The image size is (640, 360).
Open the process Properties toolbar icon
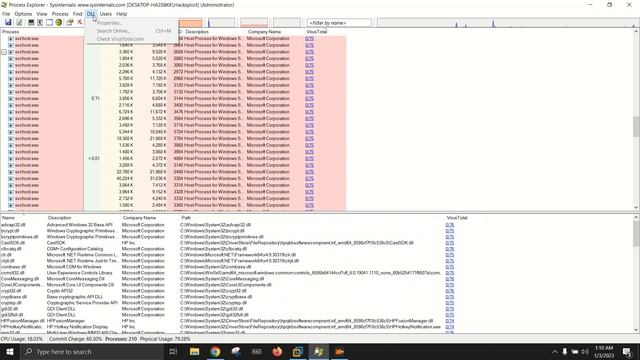[70, 22]
